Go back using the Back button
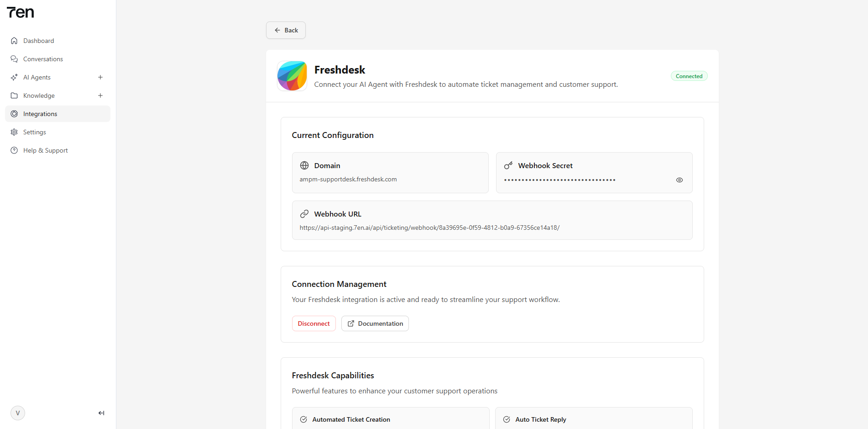The width and height of the screenshot is (868, 429). [286, 30]
